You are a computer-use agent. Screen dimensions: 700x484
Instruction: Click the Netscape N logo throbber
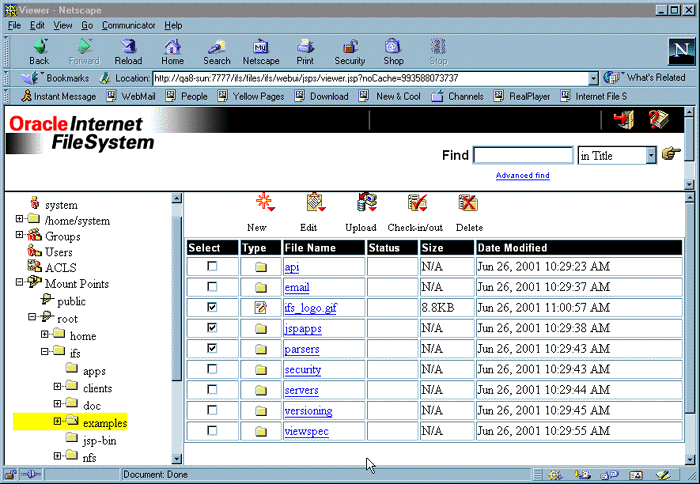point(682,51)
